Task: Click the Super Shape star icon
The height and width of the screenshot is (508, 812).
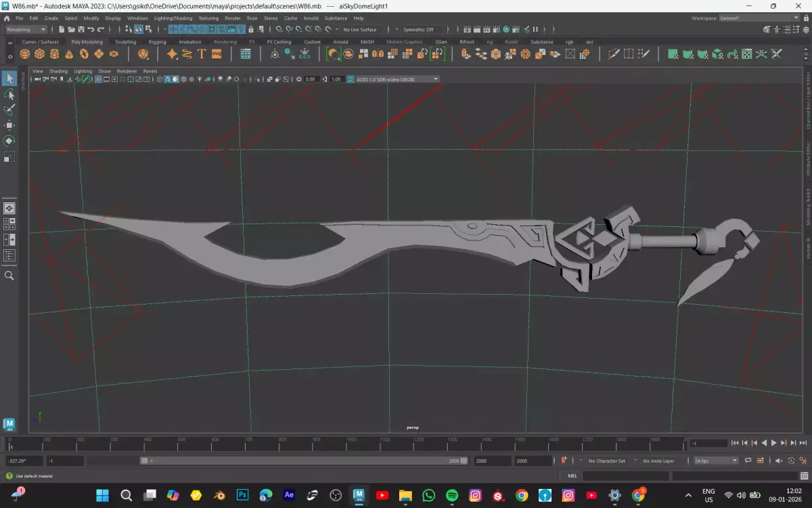Action: tap(173, 54)
